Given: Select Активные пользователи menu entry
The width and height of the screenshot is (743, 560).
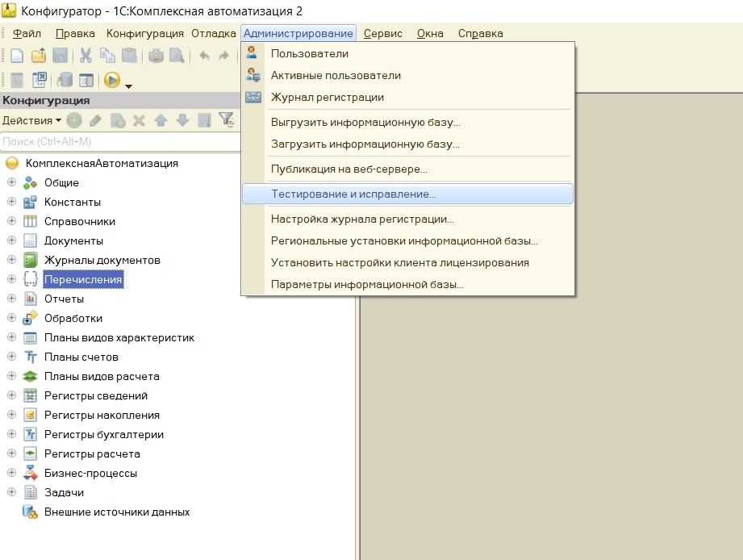Looking at the screenshot, I should (x=407, y=75).
